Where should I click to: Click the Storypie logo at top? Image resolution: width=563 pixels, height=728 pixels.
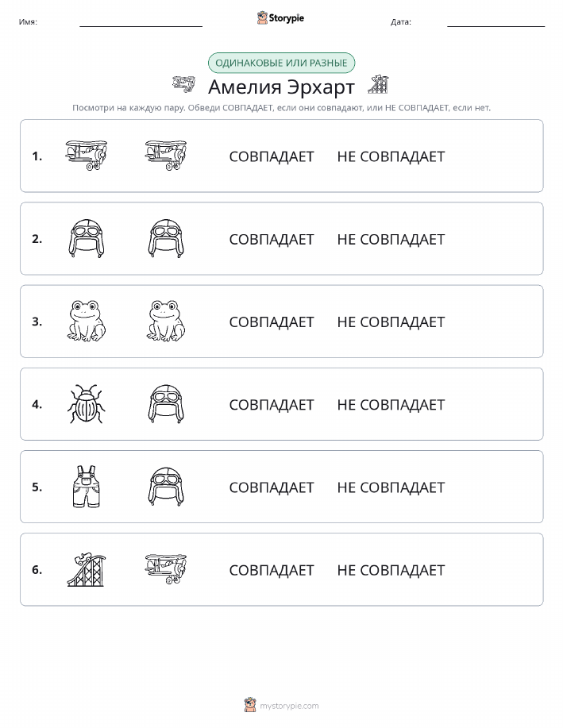(x=280, y=18)
